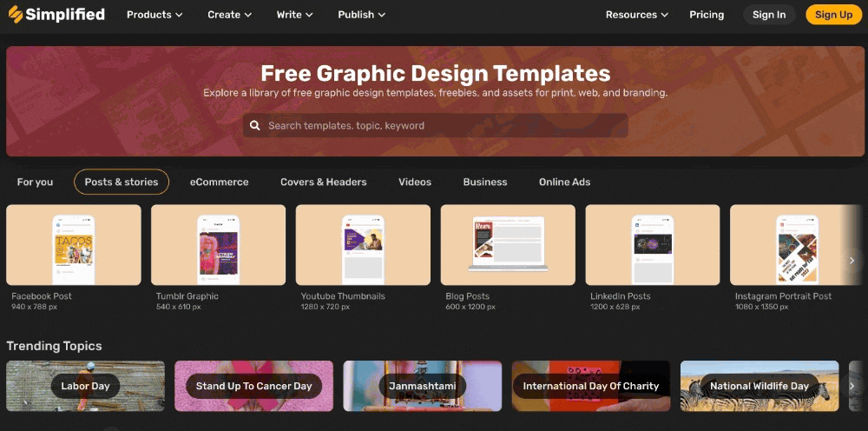Switch to the Videos tab
The height and width of the screenshot is (431, 868).
(415, 182)
